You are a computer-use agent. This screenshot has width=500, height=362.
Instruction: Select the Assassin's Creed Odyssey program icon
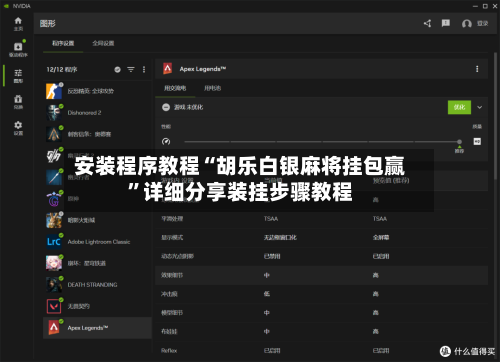[x=54, y=134]
